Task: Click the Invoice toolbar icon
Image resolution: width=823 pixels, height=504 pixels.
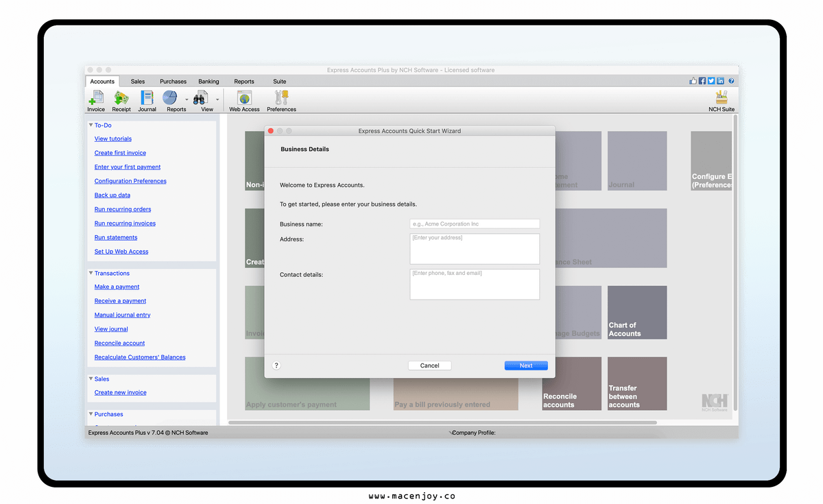Action: pos(96,101)
